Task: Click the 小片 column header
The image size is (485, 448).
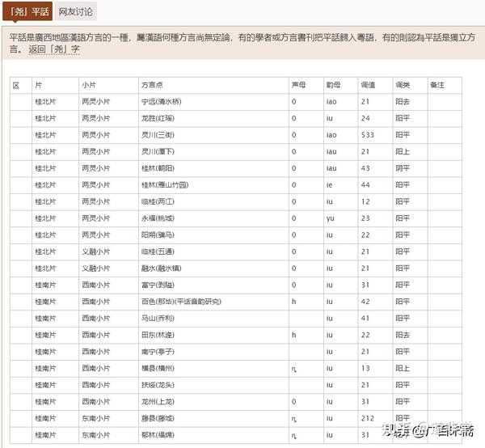Action: click(108, 85)
